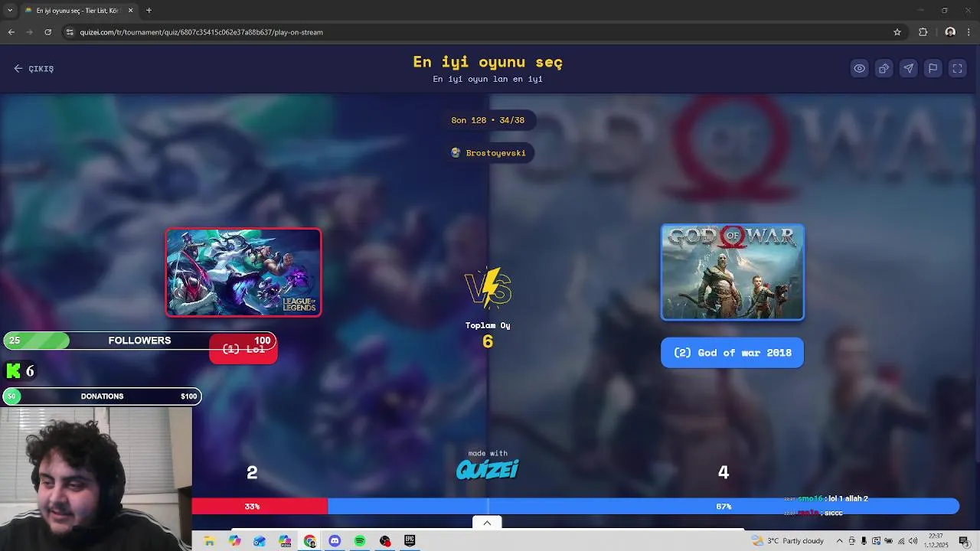Open a new browser tab
The width and height of the screenshot is (980, 551).
point(149,11)
